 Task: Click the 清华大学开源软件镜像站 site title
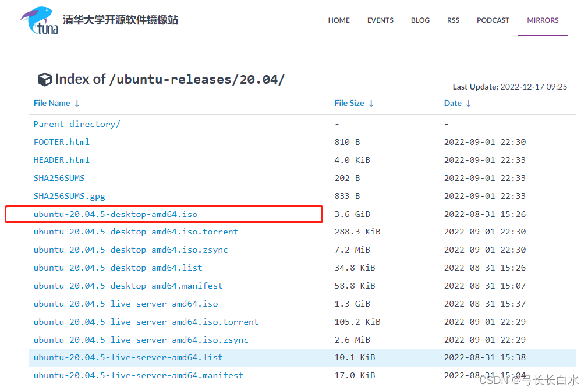point(121,20)
